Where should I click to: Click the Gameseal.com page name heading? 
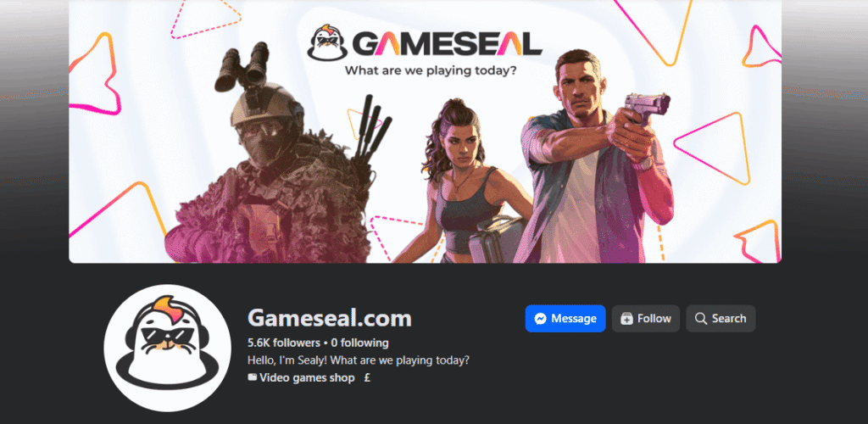330,319
